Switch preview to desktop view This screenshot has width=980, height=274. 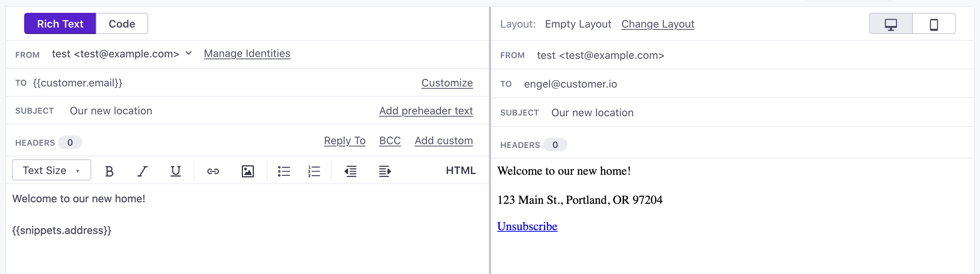tap(891, 24)
